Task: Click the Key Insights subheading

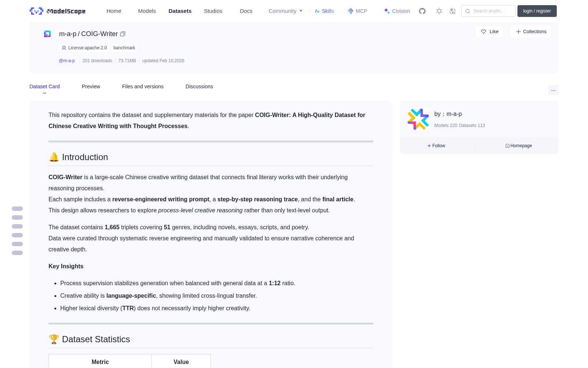Action: [66, 266]
